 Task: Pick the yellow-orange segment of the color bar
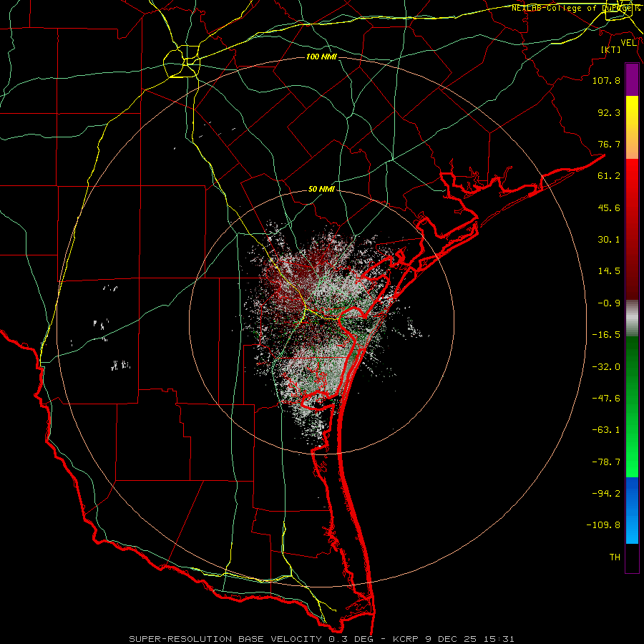[632, 127]
